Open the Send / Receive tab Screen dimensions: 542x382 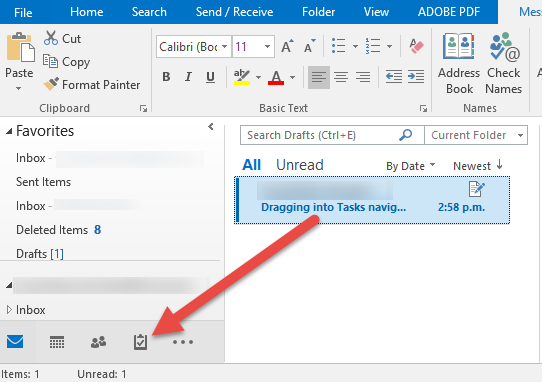[x=234, y=12]
